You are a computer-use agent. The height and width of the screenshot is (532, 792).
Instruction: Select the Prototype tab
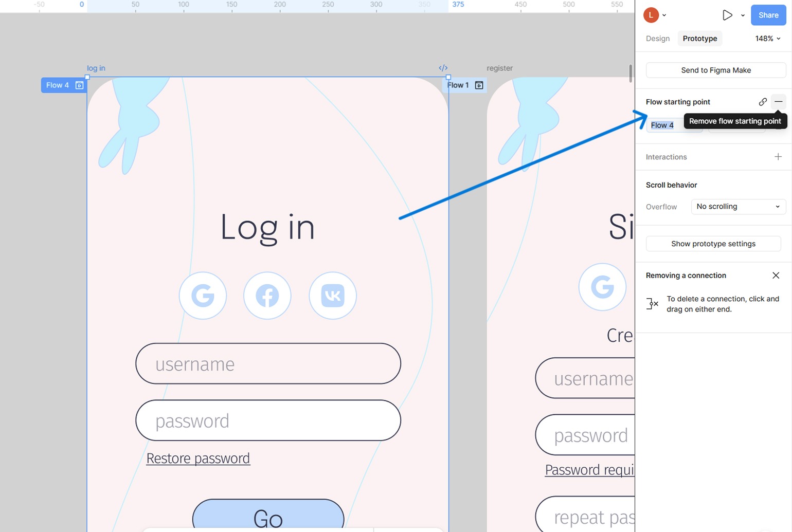tap(699, 39)
